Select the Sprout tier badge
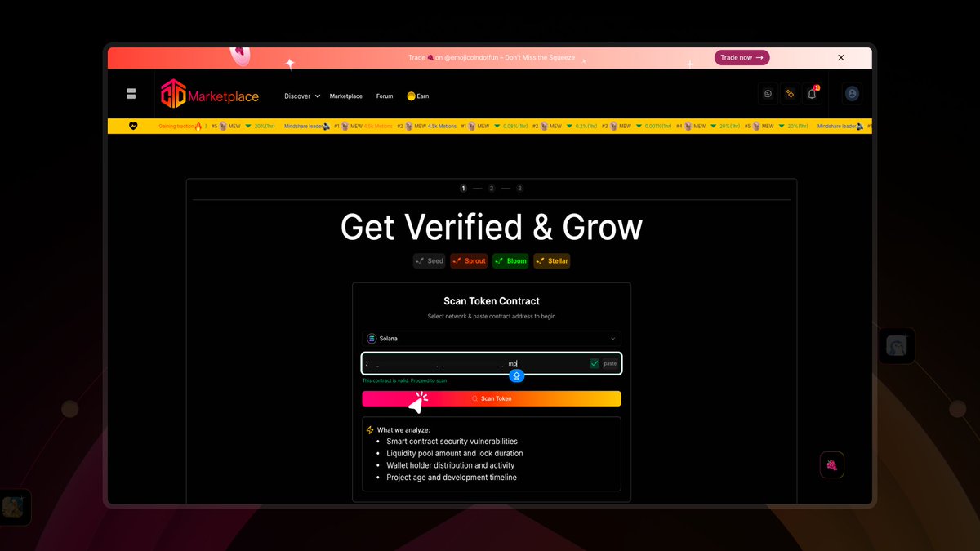Screen dimensions: 980x551 click(x=469, y=261)
